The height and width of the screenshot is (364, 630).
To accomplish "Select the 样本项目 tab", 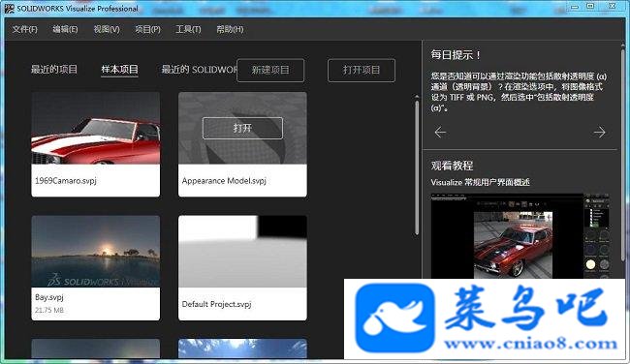I will click(x=119, y=70).
